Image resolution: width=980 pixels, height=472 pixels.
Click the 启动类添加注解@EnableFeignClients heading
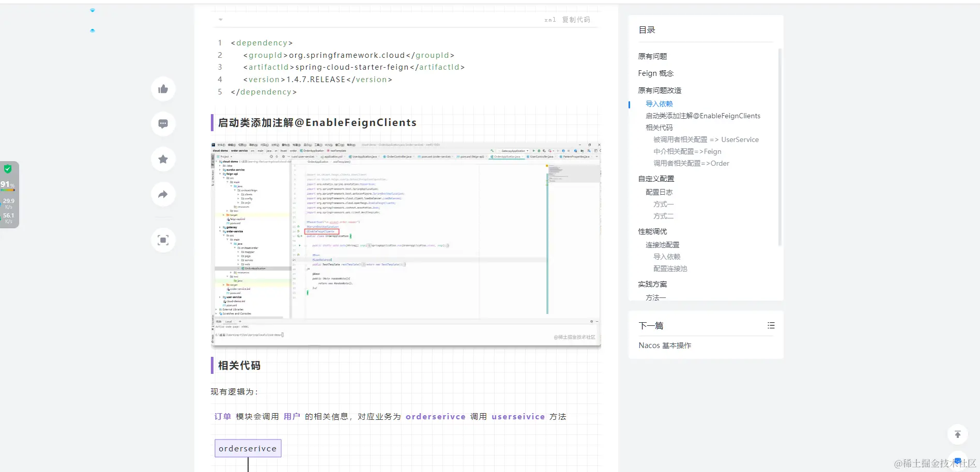[x=317, y=122]
